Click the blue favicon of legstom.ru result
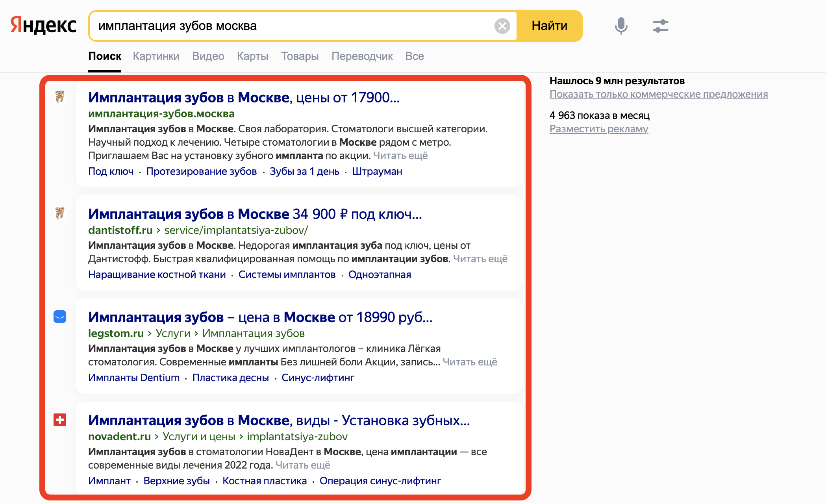The image size is (826, 504). [x=60, y=317]
